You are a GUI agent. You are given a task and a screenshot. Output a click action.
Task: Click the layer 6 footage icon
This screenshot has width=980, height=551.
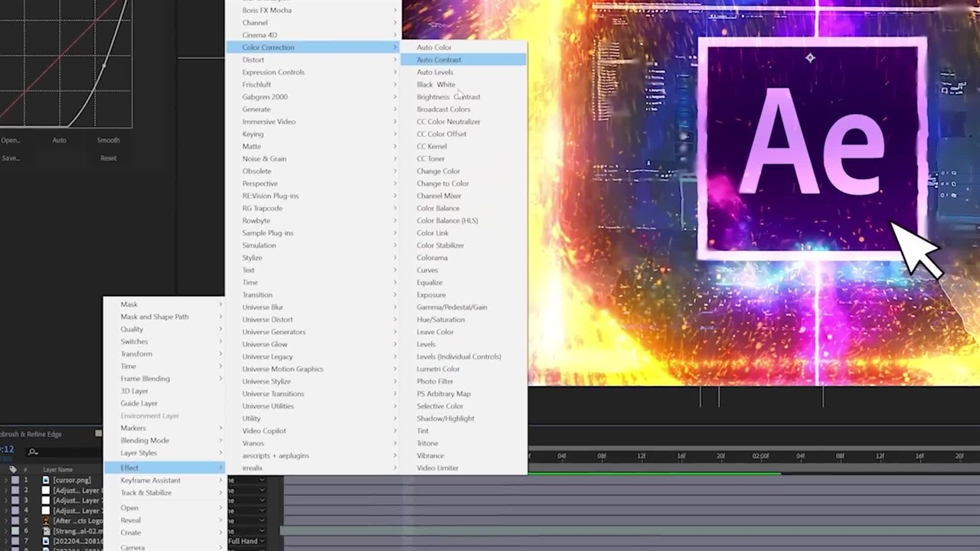pyautogui.click(x=46, y=531)
